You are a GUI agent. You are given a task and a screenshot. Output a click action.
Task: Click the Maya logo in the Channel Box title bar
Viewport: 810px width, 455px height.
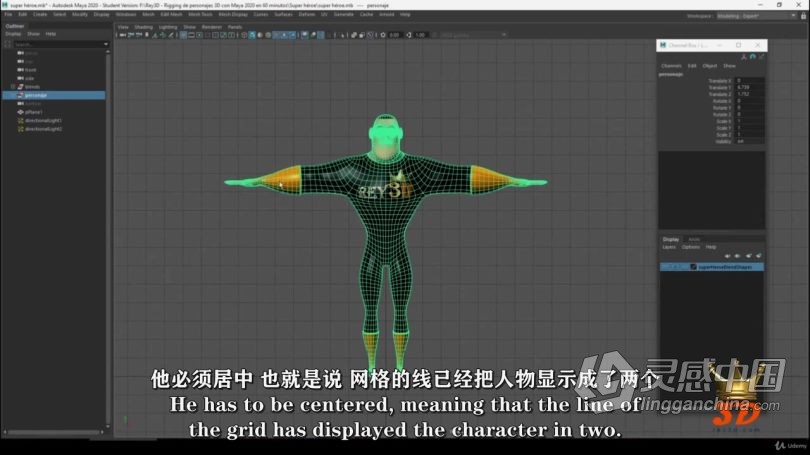click(x=663, y=45)
